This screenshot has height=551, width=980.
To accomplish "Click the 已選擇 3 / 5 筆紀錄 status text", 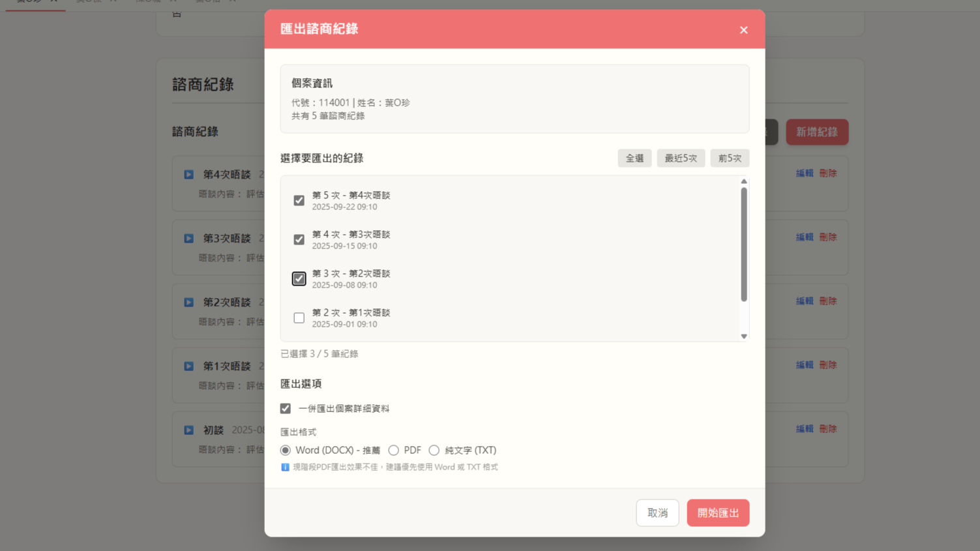I will [319, 354].
